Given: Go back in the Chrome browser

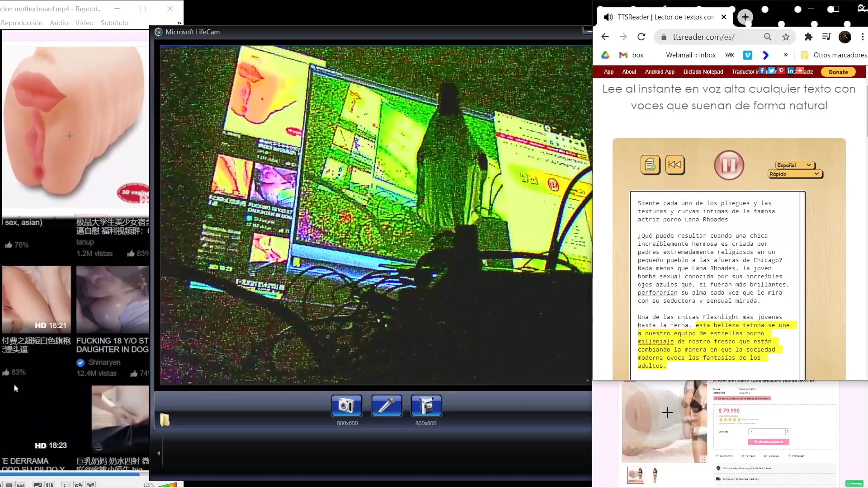Looking at the screenshot, I should (x=605, y=37).
